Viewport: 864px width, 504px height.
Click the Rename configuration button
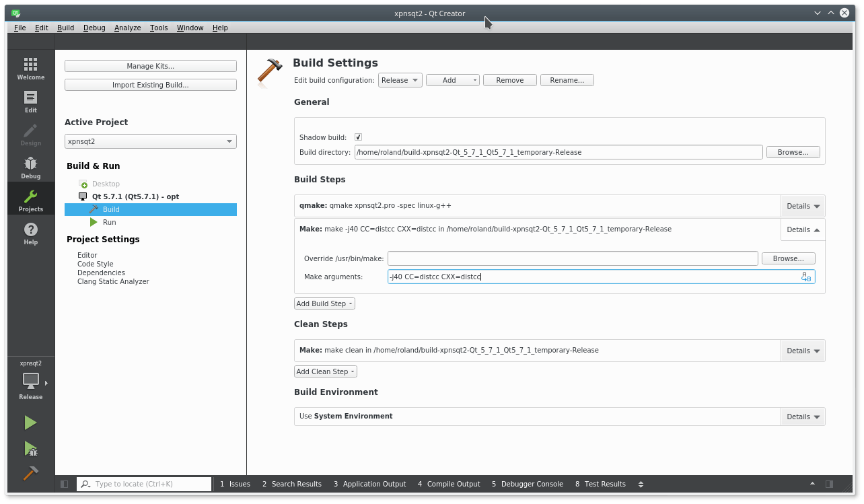coord(567,80)
